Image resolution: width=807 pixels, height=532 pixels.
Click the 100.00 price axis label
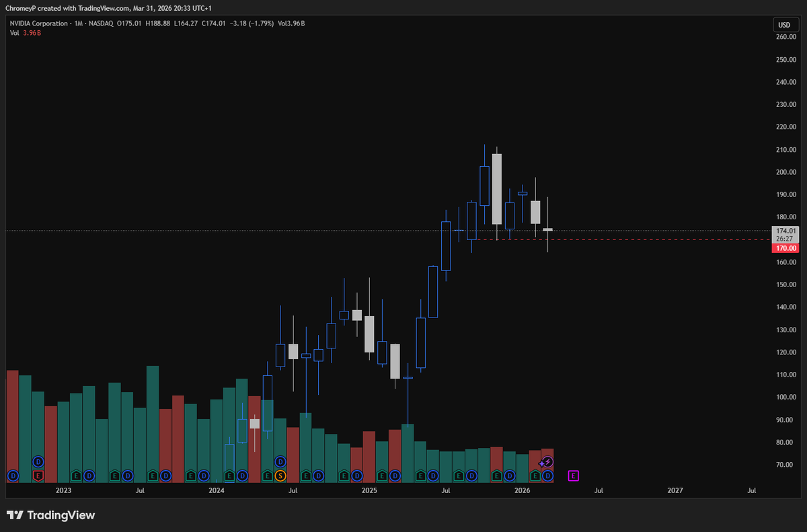[x=786, y=397]
